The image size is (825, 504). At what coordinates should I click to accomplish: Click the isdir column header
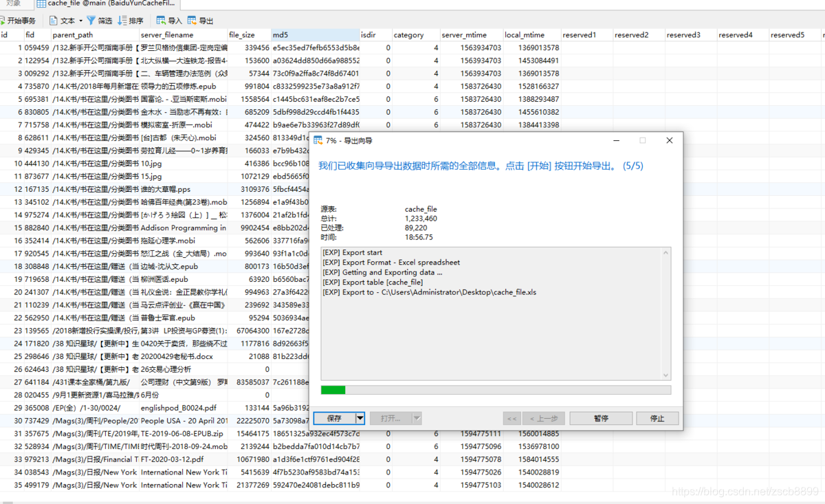pos(375,34)
